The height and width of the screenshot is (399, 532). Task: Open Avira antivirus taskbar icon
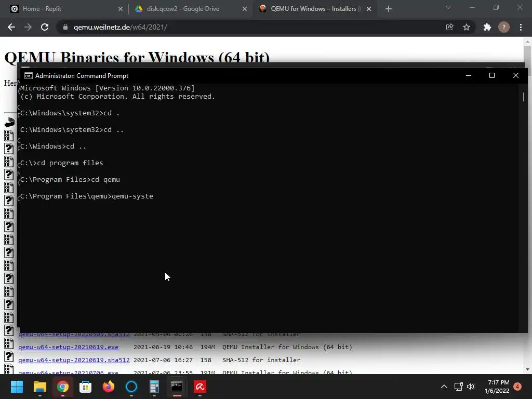(200, 387)
